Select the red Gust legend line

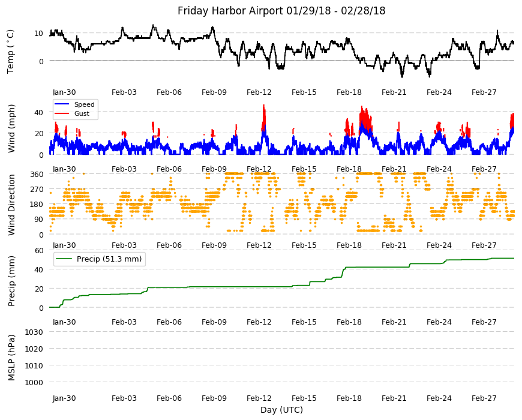61,113
